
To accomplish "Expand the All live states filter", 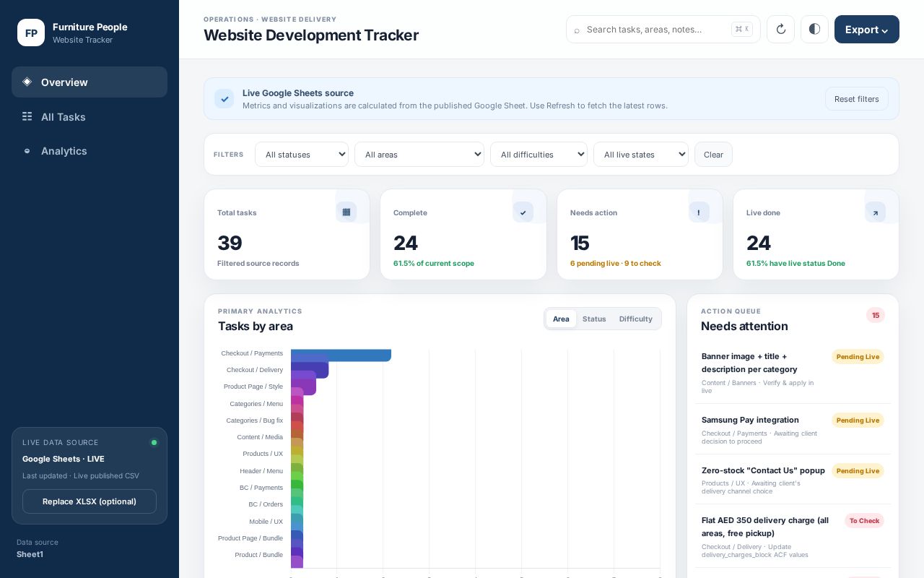I will [x=641, y=155].
